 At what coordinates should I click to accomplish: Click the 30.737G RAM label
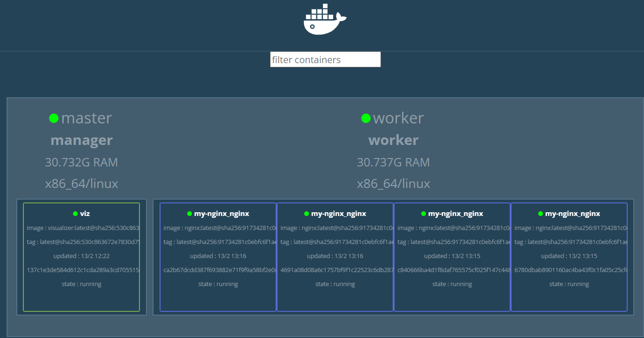pos(393,162)
